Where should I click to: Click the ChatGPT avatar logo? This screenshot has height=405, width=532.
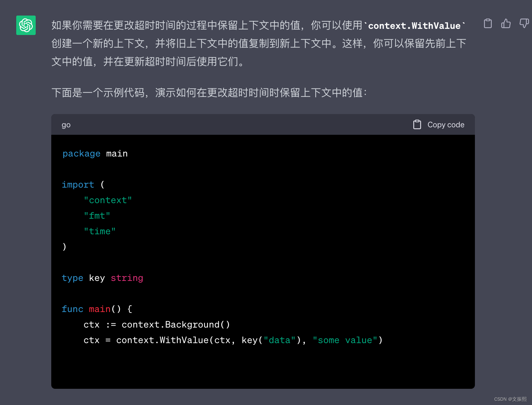(26, 25)
